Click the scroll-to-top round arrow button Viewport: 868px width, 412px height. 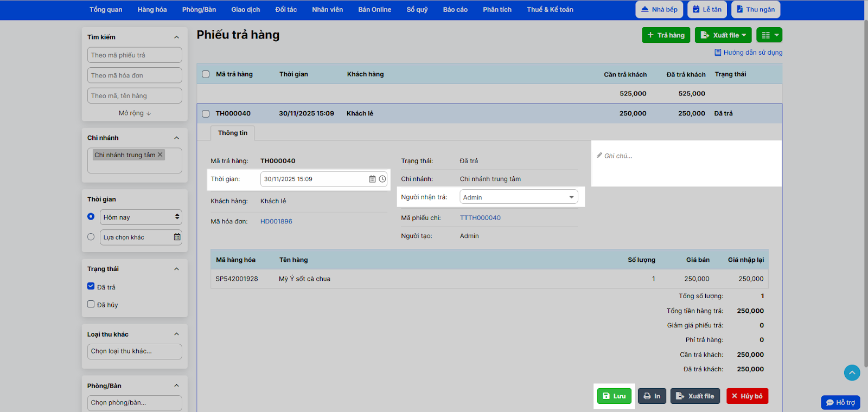pyautogui.click(x=852, y=372)
